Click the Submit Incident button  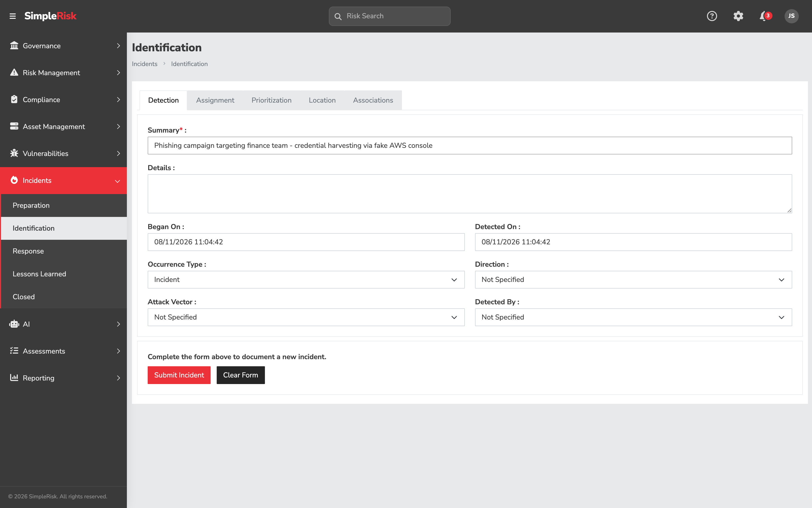coord(179,375)
